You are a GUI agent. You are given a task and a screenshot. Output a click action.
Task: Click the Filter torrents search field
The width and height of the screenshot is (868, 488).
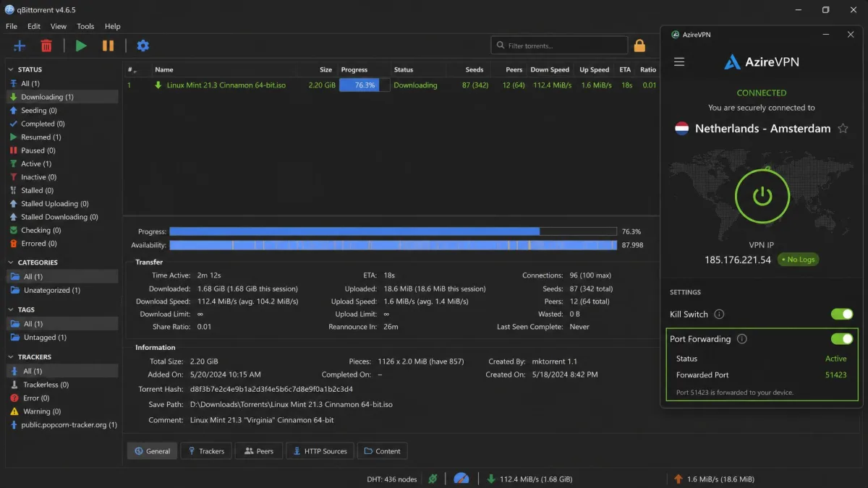558,46
